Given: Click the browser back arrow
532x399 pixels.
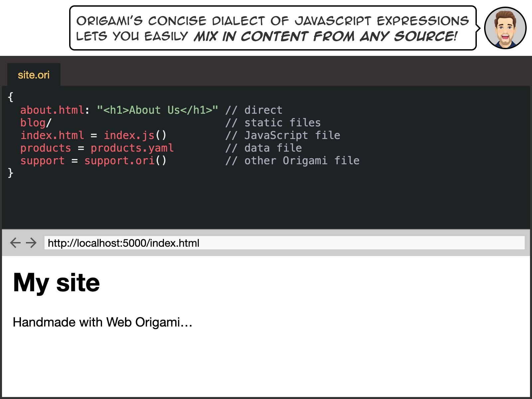Looking at the screenshot, I should [x=15, y=243].
